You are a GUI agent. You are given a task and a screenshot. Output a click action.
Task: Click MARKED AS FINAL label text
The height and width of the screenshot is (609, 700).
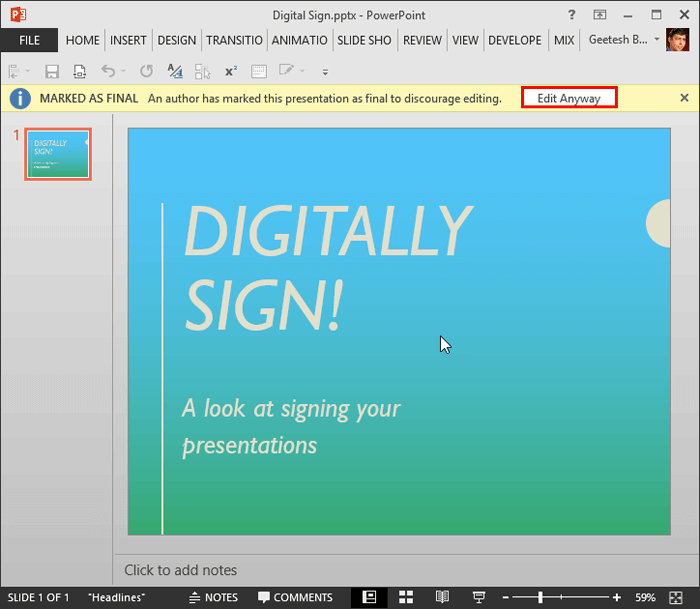[89, 98]
